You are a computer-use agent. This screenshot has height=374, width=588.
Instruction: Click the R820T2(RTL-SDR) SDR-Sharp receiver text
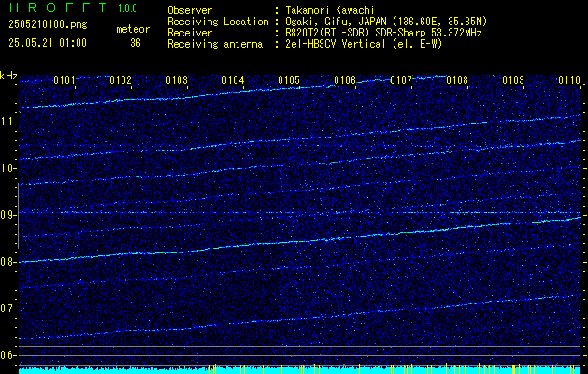[x=383, y=33]
